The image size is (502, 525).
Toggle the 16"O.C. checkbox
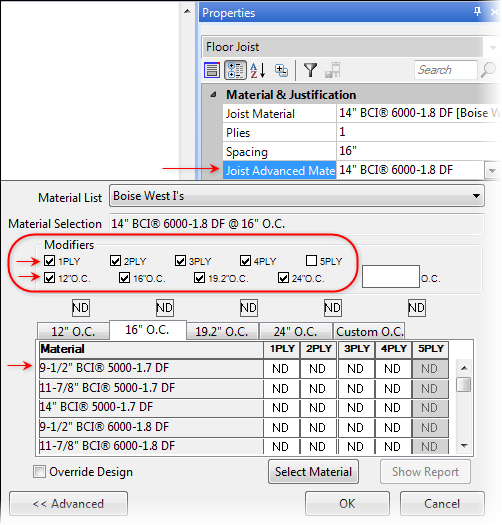click(x=125, y=278)
